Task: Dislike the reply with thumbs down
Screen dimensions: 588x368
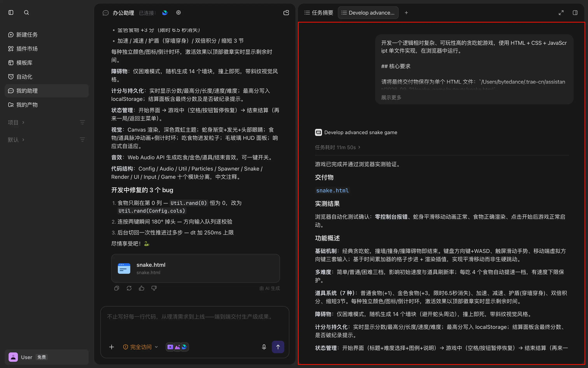Action: [154, 288]
